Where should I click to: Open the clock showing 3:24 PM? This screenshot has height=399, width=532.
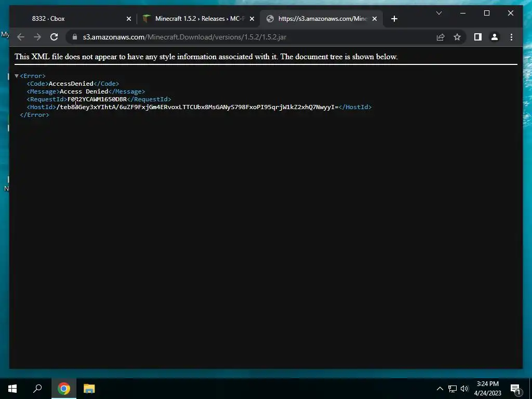487,389
